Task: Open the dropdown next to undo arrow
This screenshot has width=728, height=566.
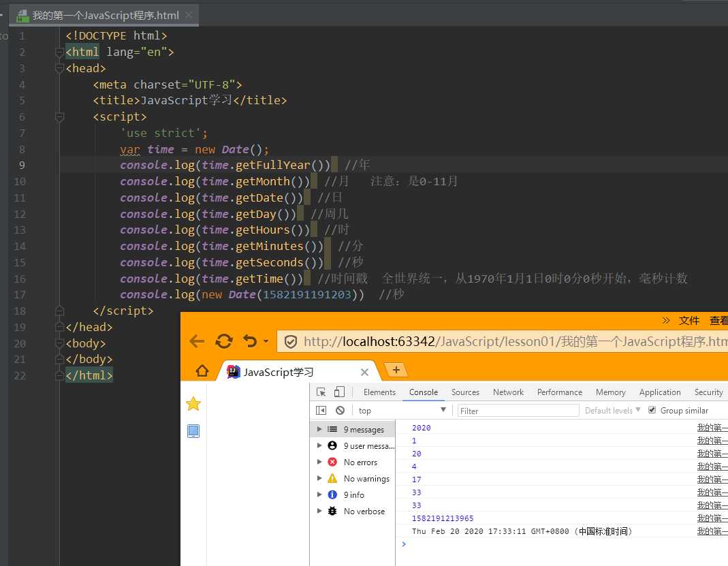Action: click(266, 341)
